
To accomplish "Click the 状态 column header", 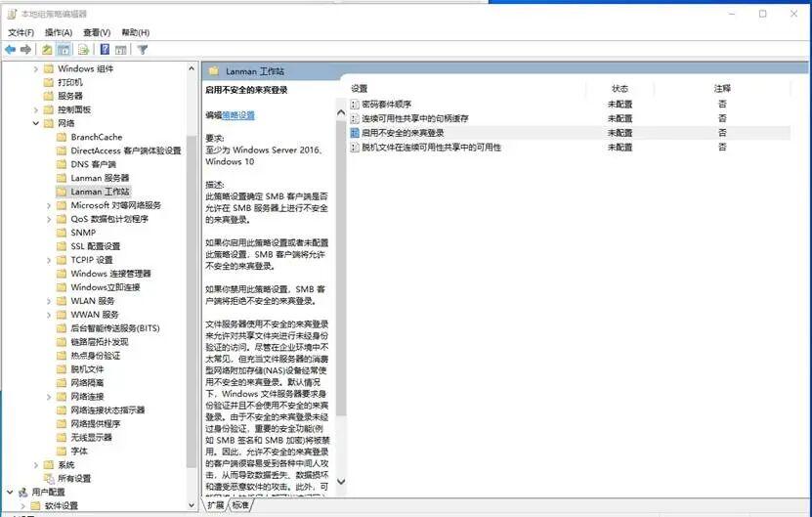I will point(620,89).
